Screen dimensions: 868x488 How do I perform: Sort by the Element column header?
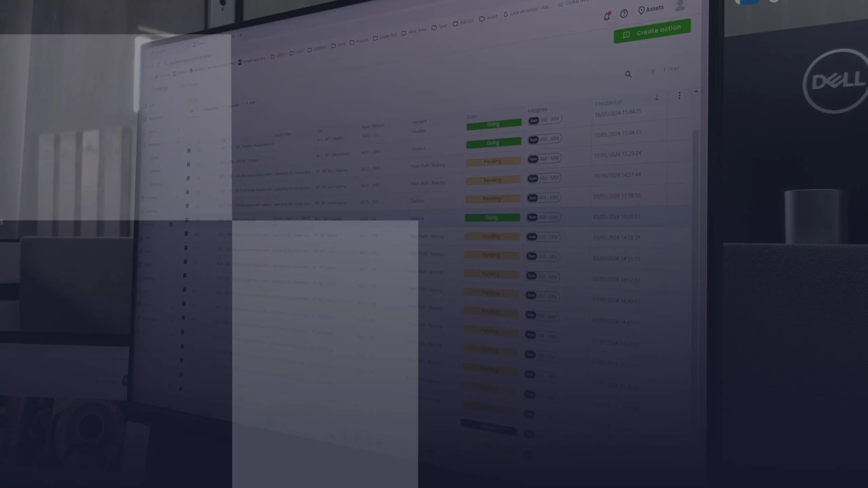click(419, 122)
